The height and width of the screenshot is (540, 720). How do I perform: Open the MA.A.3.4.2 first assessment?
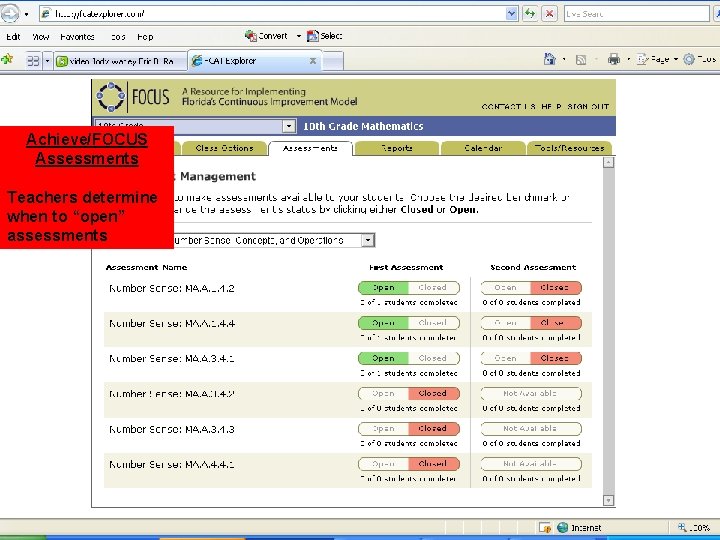[x=383, y=394]
